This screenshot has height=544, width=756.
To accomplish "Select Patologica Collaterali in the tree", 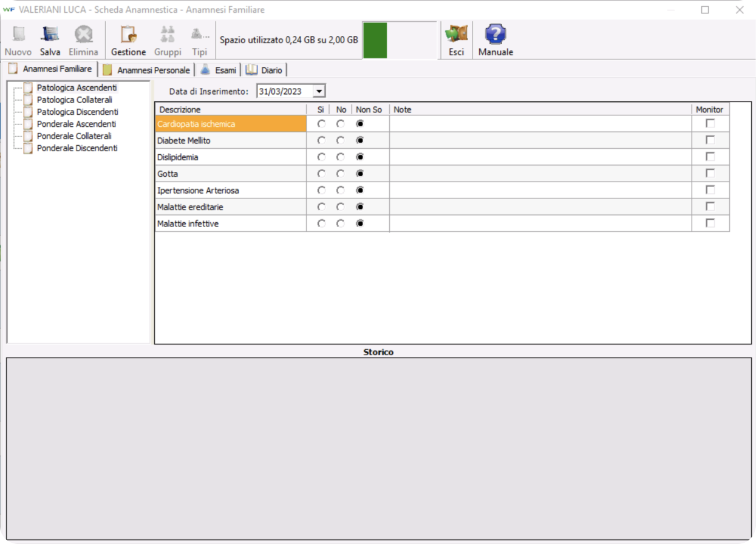I will [x=74, y=100].
